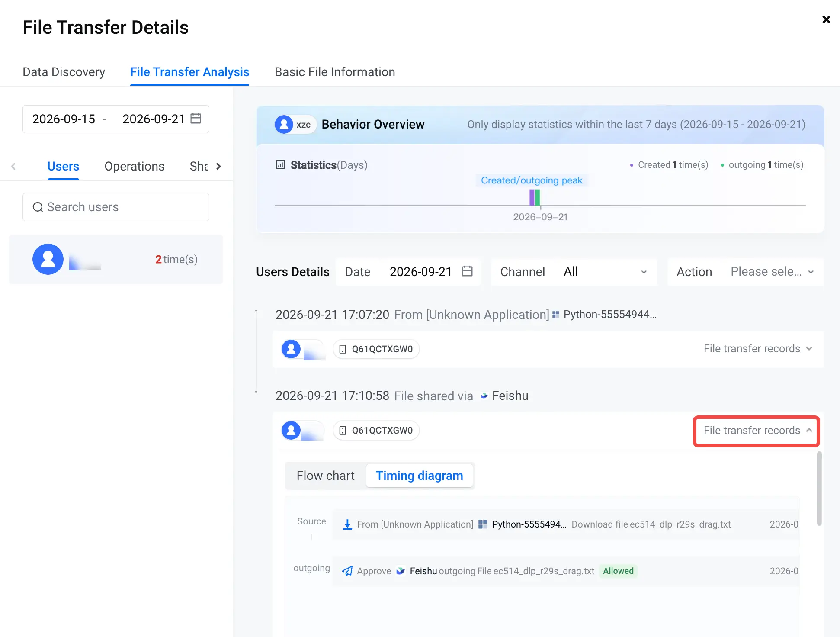
Task: Click search magnifier icon in Search users
Action: point(38,207)
